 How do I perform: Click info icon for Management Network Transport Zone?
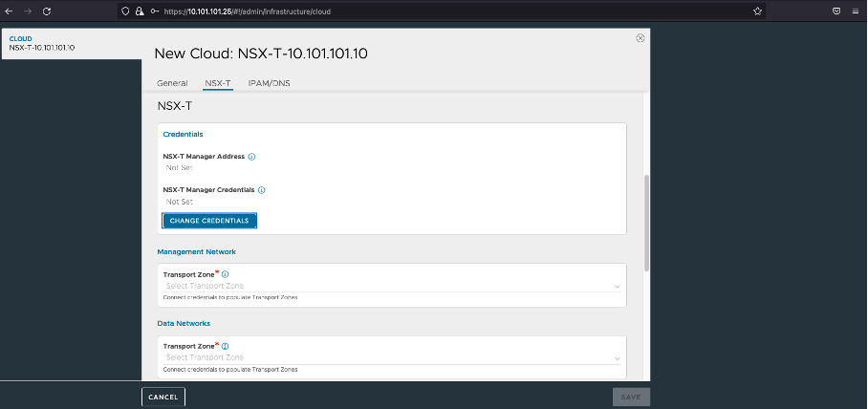click(226, 274)
